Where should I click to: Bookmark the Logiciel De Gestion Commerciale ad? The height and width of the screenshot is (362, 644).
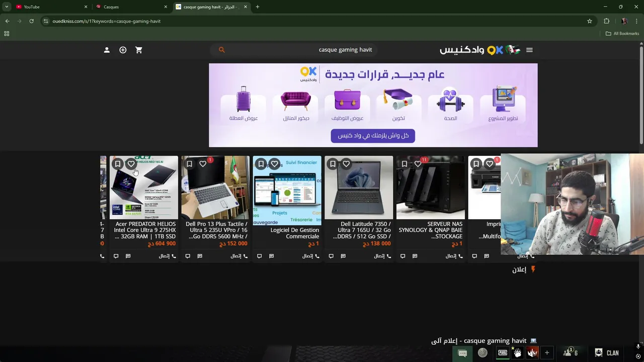pos(261,164)
